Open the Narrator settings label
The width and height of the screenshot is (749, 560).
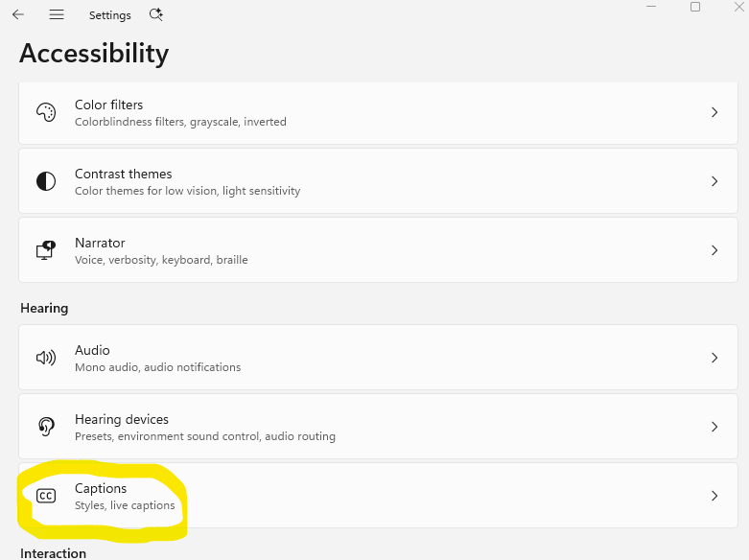click(x=100, y=243)
